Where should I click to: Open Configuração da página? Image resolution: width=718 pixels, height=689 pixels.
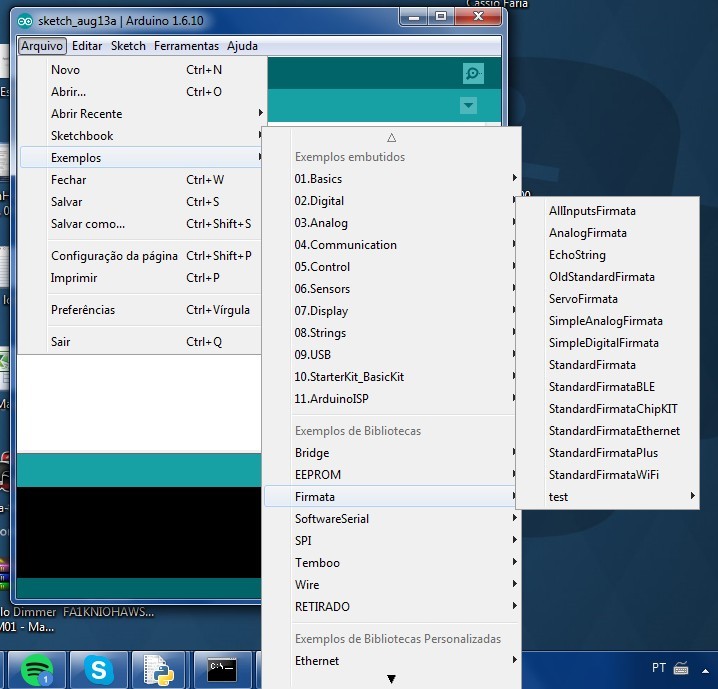point(141,255)
